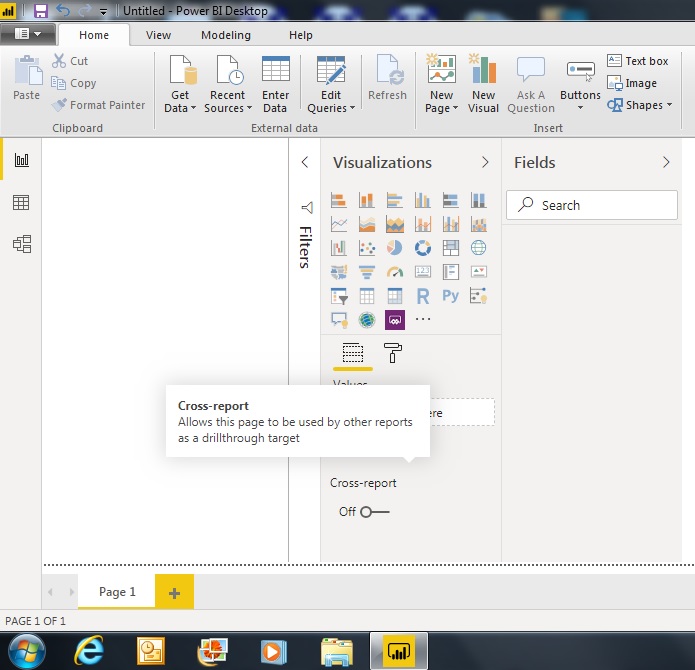Switch to Model view in sidebar
The height and width of the screenshot is (670, 695).
[x=21, y=244]
